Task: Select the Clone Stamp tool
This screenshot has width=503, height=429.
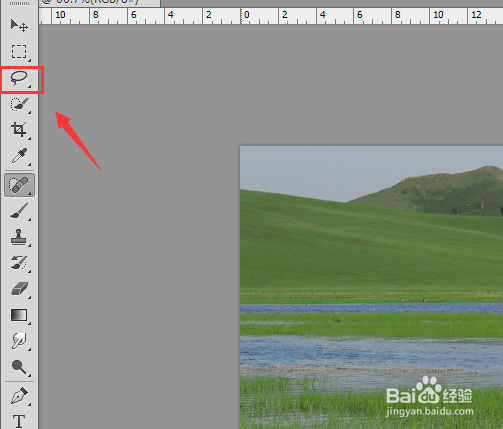Action: point(19,237)
